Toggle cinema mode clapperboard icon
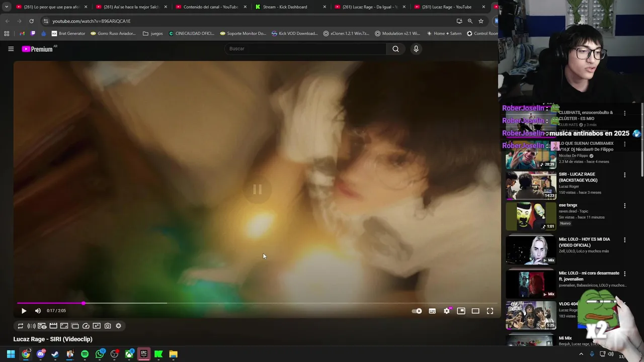The height and width of the screenshot is (362, 644). 53,326
